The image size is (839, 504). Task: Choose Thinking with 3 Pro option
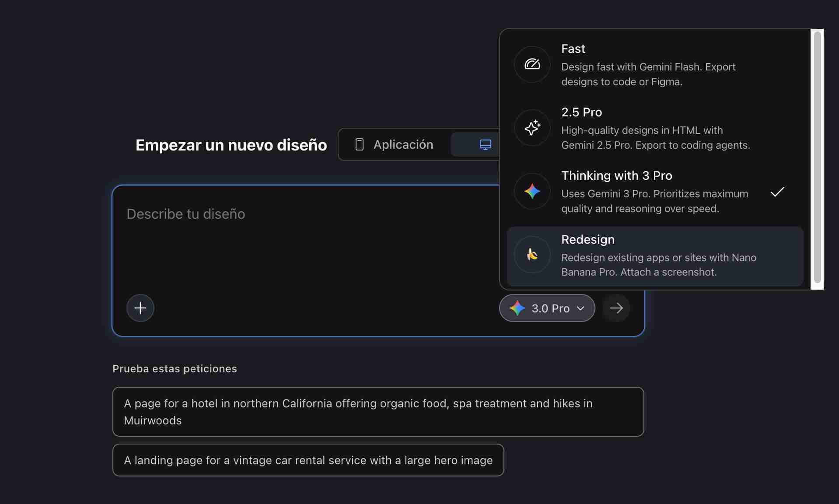click(x=655, y=192)
